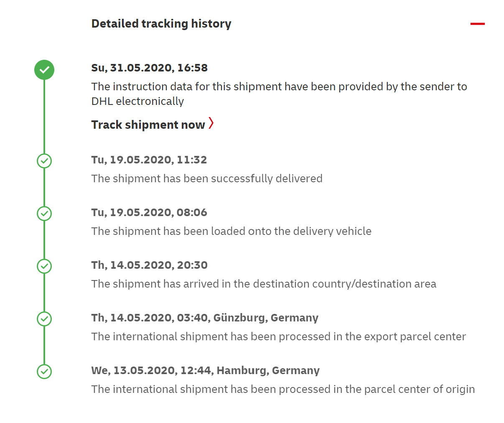
Task: Select the Tu, 19.05.2020, 08:06 timestamp
Action: [149, 212]
